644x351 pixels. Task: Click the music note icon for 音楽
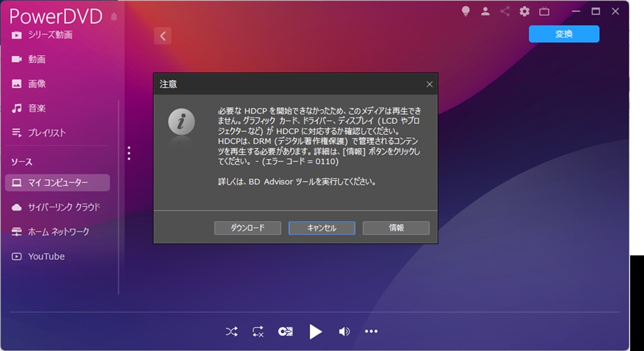[x=16, y=108]
